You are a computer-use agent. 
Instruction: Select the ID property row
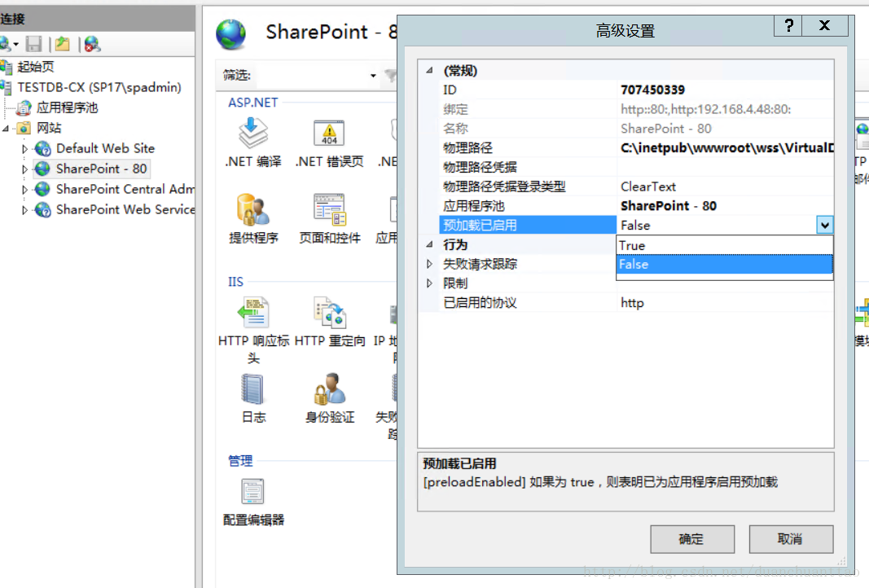(x=637, y=90)
